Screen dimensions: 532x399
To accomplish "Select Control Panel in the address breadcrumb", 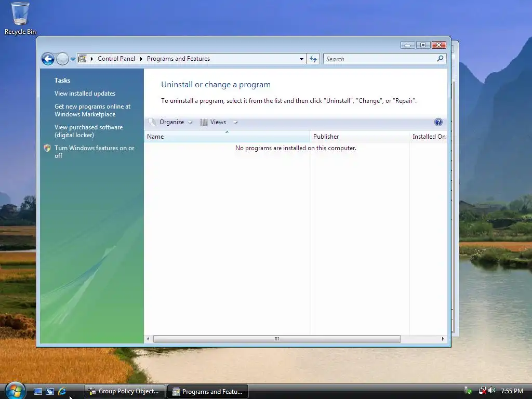I will point(116,59).
